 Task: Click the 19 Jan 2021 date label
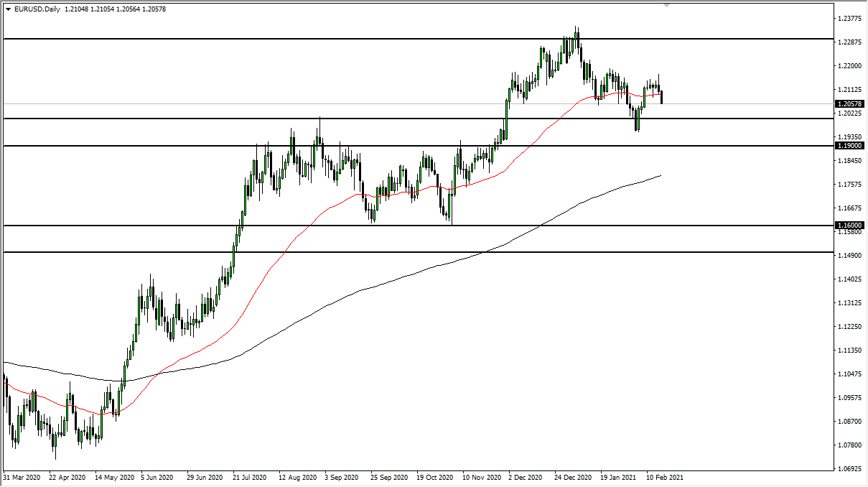[619, 477]
